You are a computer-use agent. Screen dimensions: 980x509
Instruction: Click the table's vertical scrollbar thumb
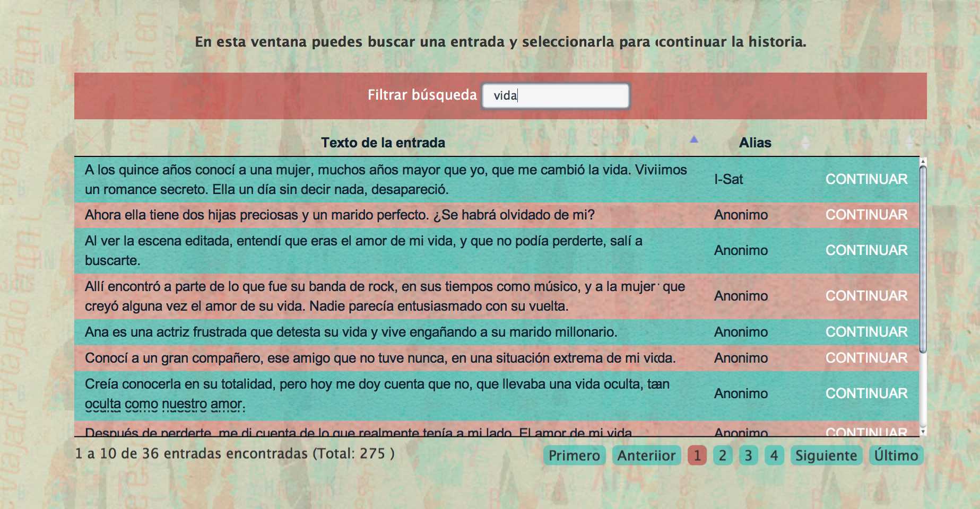pos(923,260)
